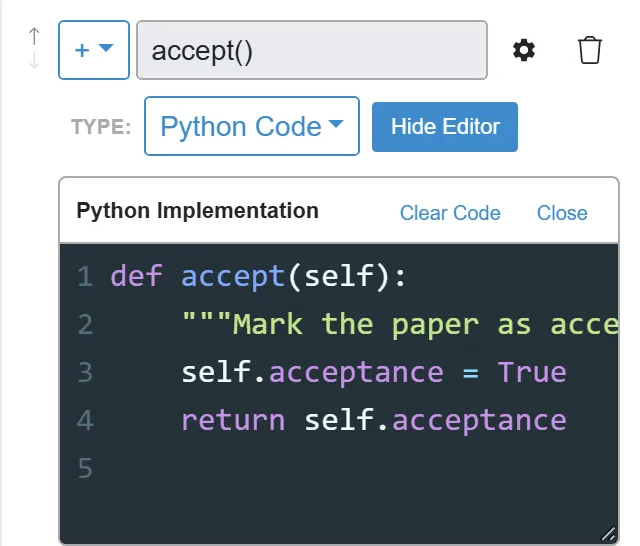This screenshot has width=640, height=546.
Task: Click code line 1 'def accept(self):'
Action: [258, 276]
